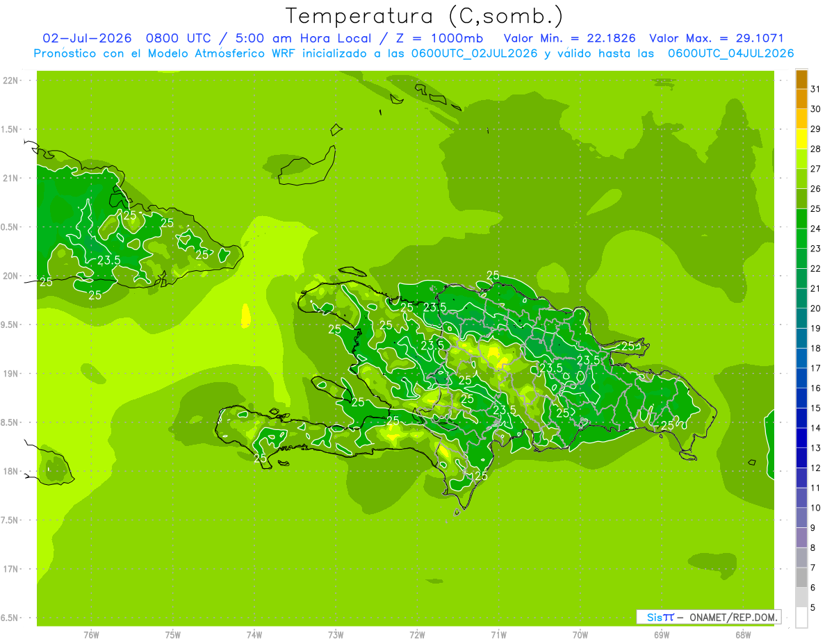Pick the gray swatch between 6 and 7
This screenshot has height=644, width=834.
pos(801,577)
